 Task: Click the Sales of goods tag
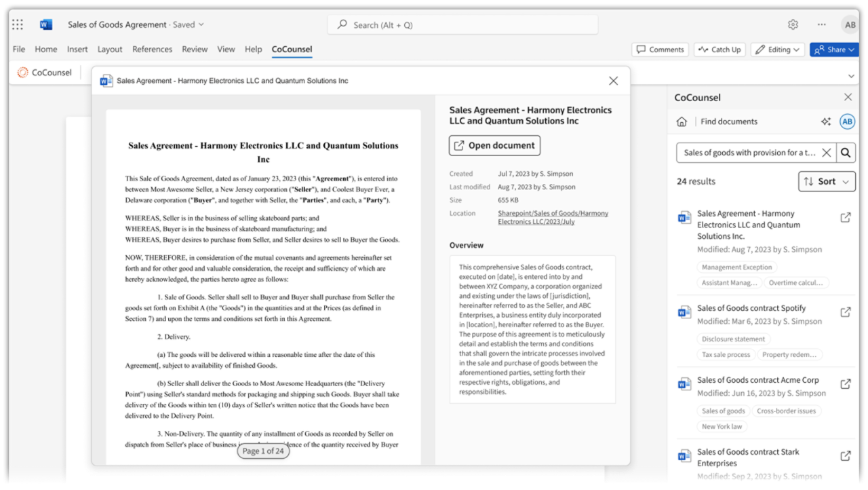tap(724, 411)
